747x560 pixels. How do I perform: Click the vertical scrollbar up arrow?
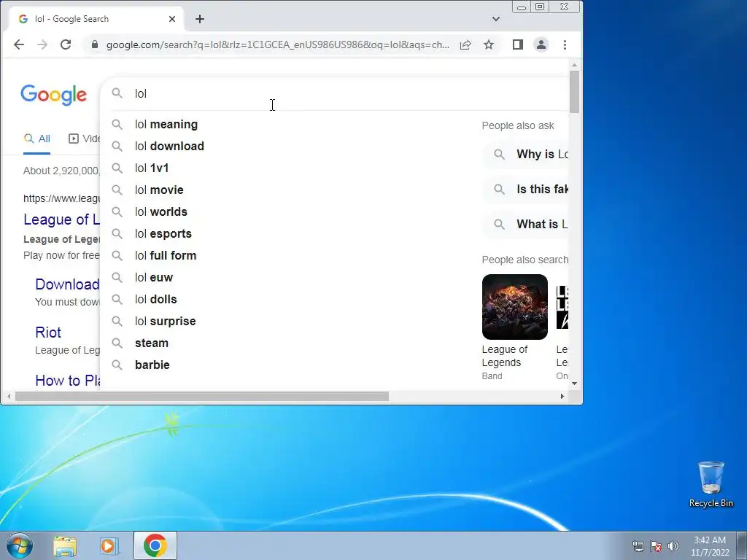point(575,65)
